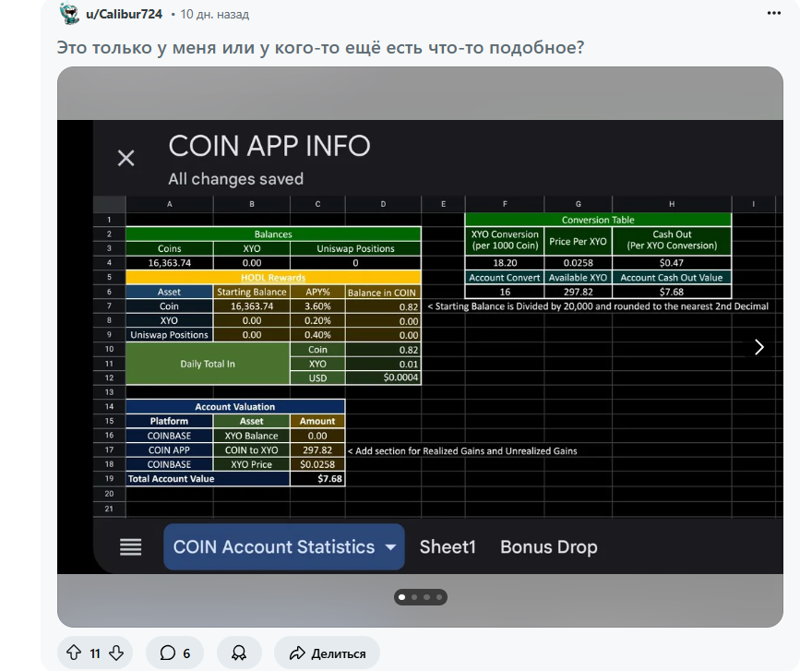Click column header A

[170, 204]
